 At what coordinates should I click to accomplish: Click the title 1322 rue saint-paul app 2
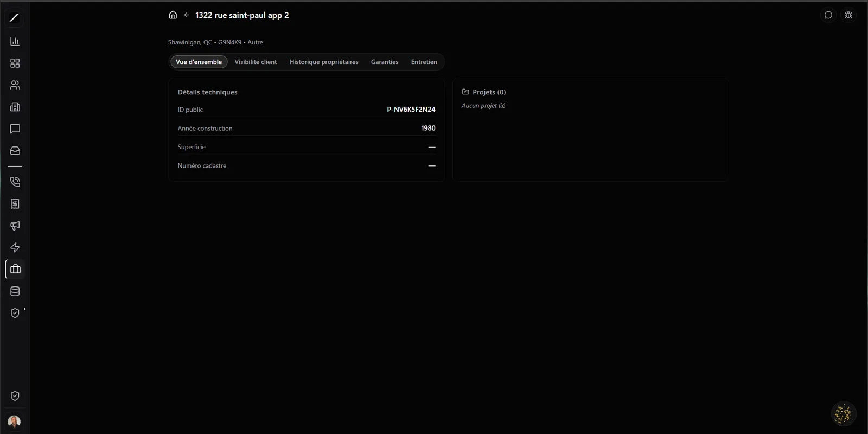coord(242,15)
